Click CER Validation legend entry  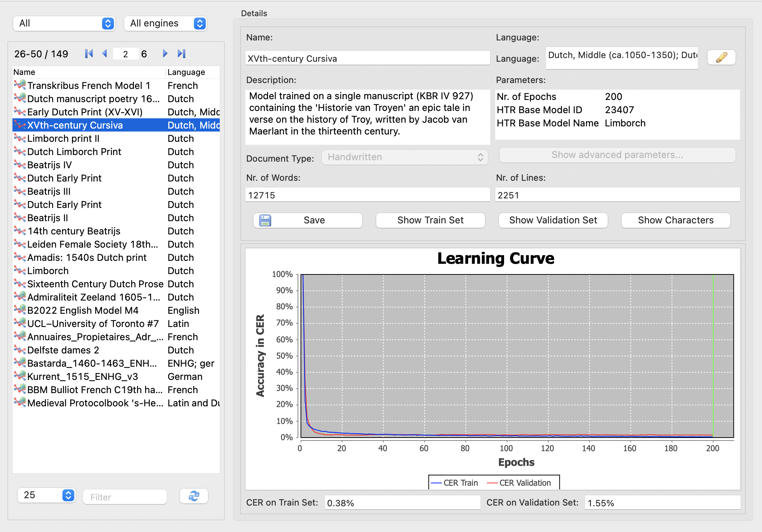click(x=519, y=483)
